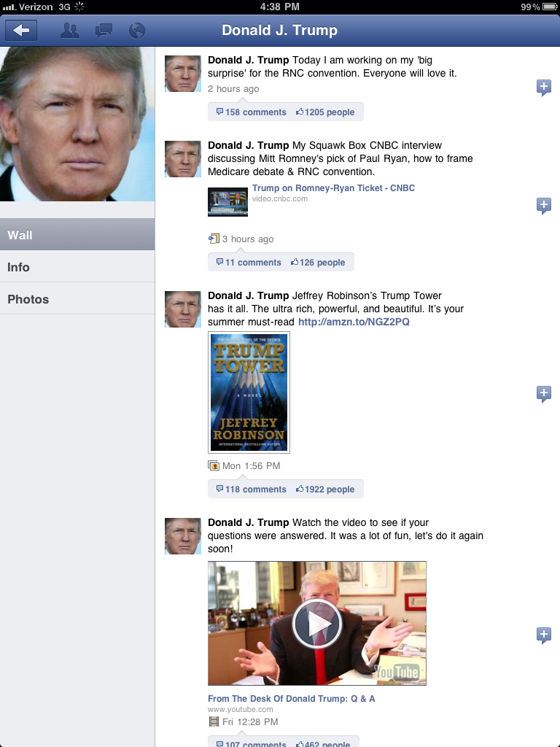Tap plus icon on Squawk Box post
Screen dimensions: 560x747
[x=543, y=205]
